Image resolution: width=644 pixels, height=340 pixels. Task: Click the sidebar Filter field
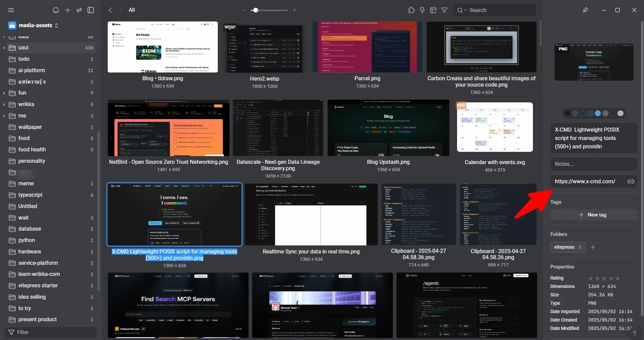click(x=50, y=332)
